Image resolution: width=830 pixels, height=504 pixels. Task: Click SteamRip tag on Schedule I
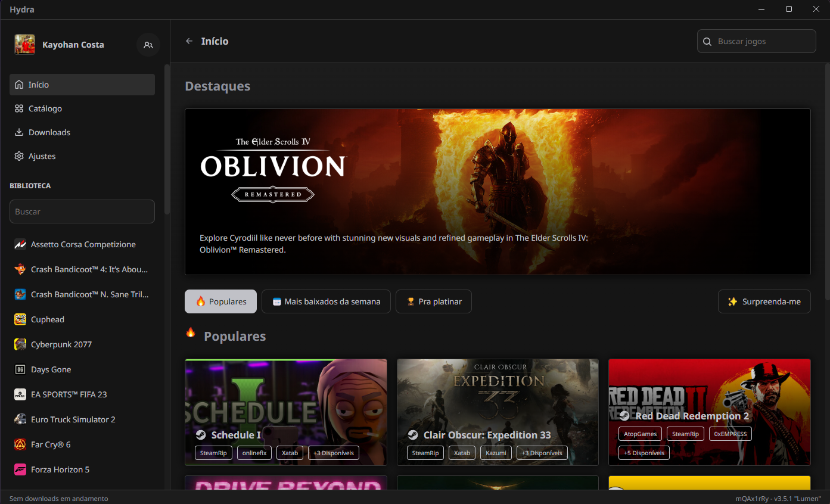pos(213,453)
